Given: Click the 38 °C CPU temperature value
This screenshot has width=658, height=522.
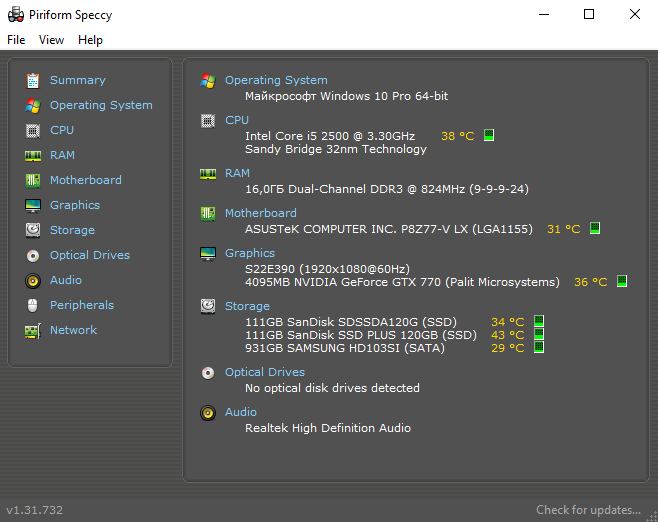Looking at the screenshot, I should 457,136.
